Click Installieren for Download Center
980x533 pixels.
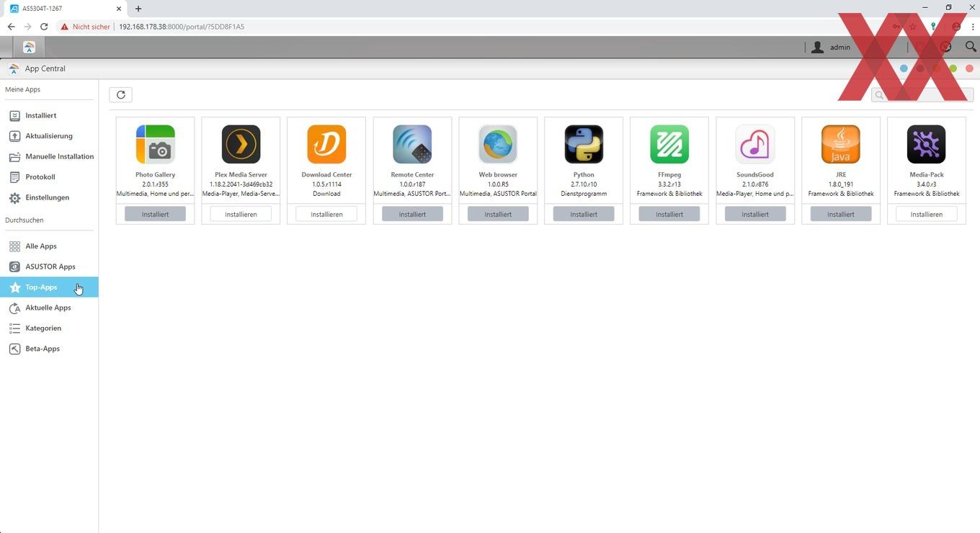[x=326, y=214]
